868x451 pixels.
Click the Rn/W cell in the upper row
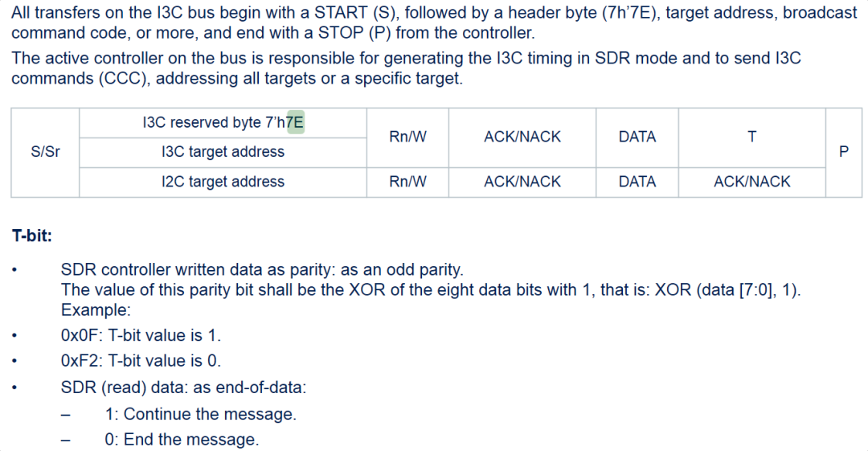click(x=407, y=137)
